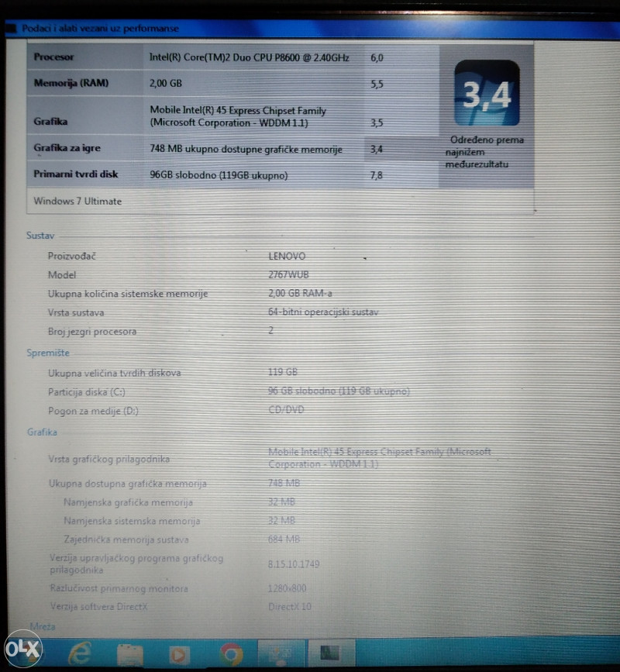Image resolution: width=620 pixels, height=672 pixels.
Task: Click the 'Verzija softvera DirectX' label
Action: coord(99,606)
